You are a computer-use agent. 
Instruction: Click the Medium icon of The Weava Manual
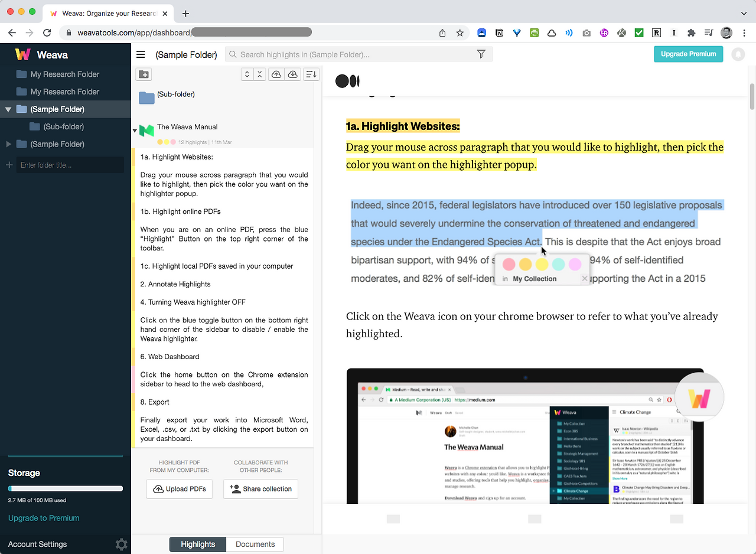[146, 131]
